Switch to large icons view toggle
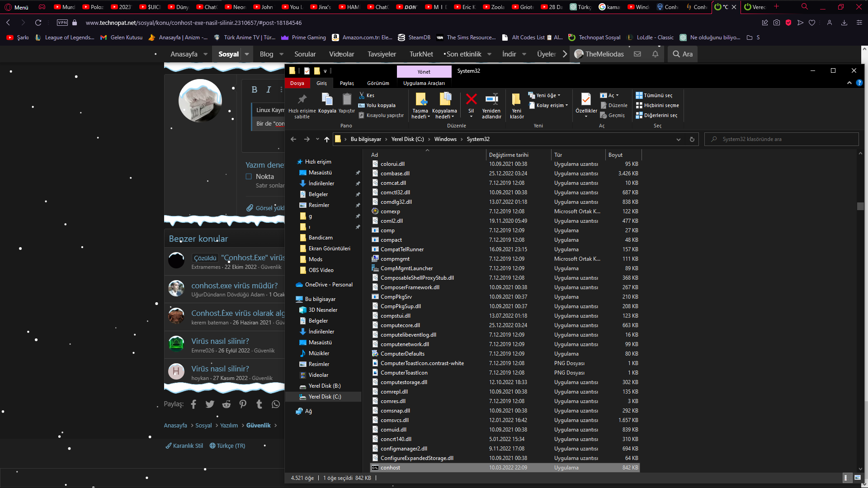Image resolution: width=868 pixels, height=488 pixels. point(857,478)
